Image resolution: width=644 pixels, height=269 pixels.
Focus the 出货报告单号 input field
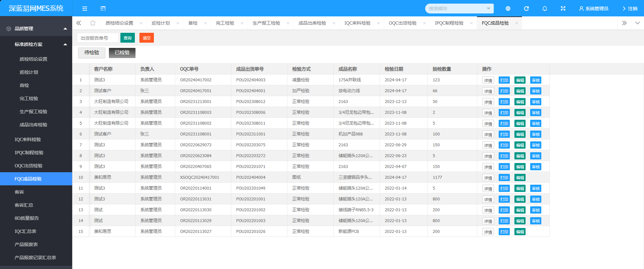[x=98, y=38]
